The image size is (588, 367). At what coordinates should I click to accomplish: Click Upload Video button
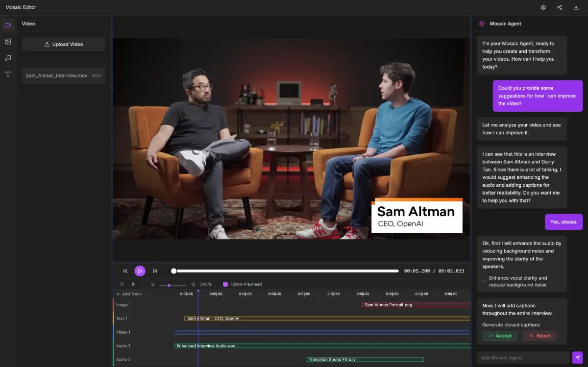click(64, 44)
